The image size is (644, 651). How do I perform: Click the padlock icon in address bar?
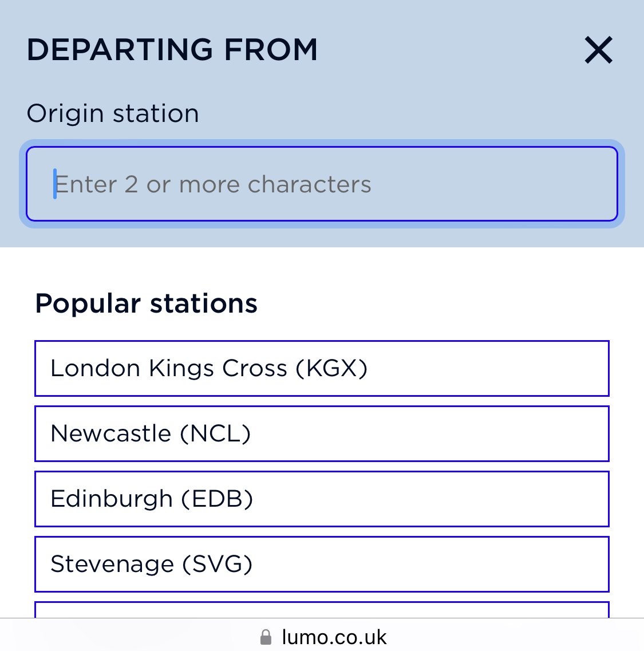tap(266, 637)
